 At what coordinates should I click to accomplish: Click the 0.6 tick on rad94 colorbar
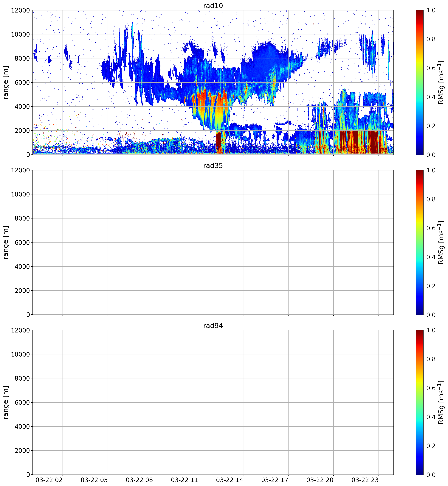click(x=431, y=388)
